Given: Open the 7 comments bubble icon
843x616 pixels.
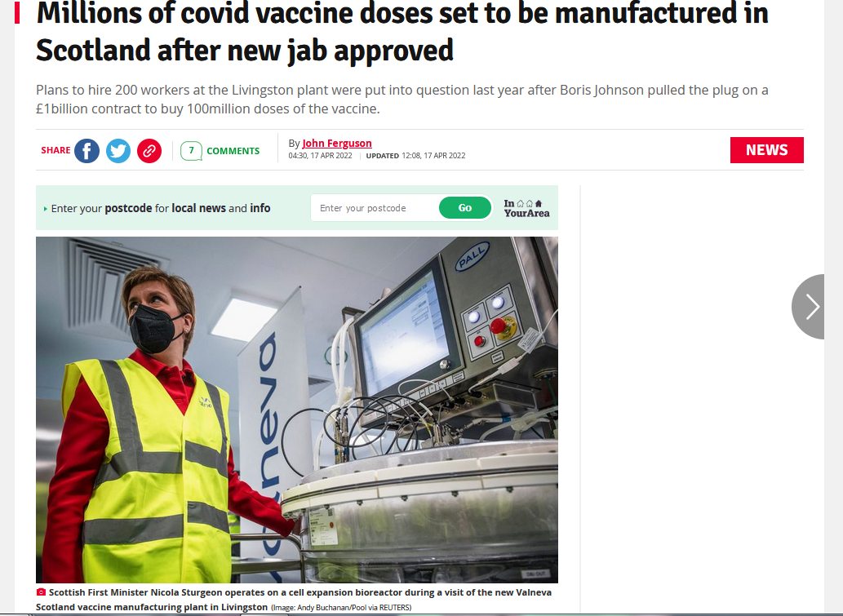Looking at the screenshot, I should coord(191,151).
